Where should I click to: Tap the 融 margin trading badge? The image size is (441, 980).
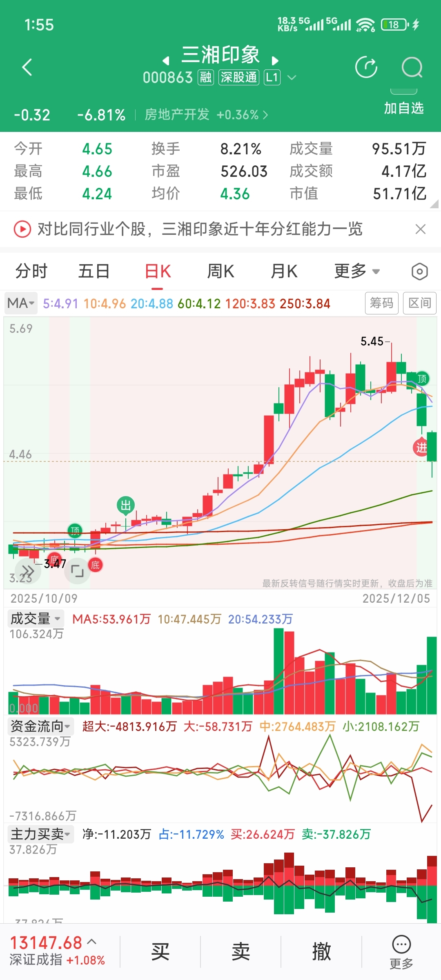point(206,77)
